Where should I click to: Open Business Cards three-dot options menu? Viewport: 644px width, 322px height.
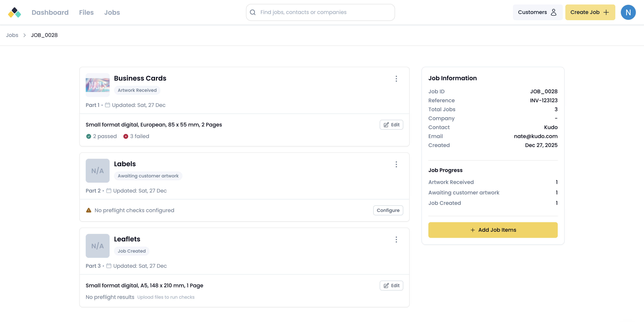[396, 79]
